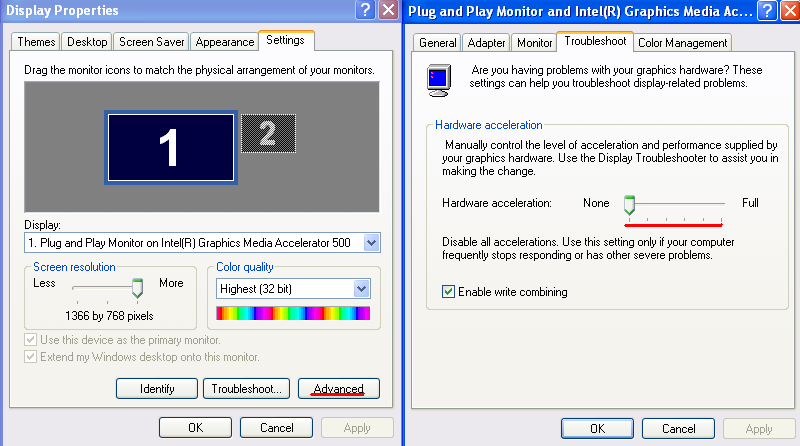Click the help question mark in Plug and Play Monitor window
The image size is (800, 446).
coord(767,11)
